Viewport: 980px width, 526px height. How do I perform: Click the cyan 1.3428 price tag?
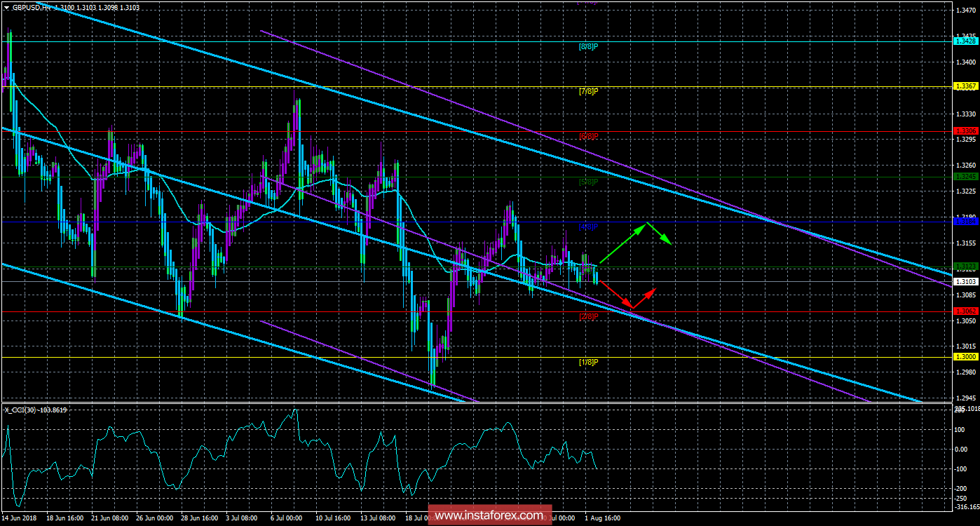[x=966, y=41]
